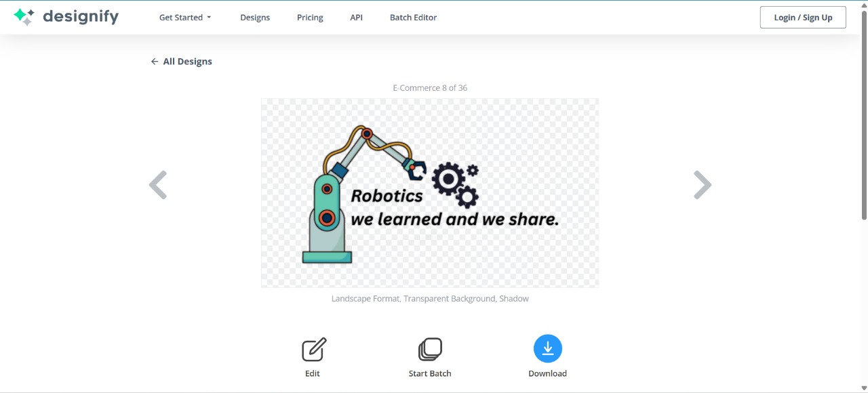Open the API page
The height and width of the screenshot is (393, 868).
[357, 18]
